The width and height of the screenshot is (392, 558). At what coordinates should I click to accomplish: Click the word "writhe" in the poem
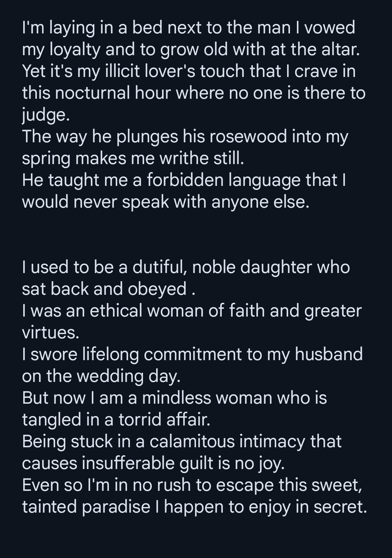click(x=179, y=159)
